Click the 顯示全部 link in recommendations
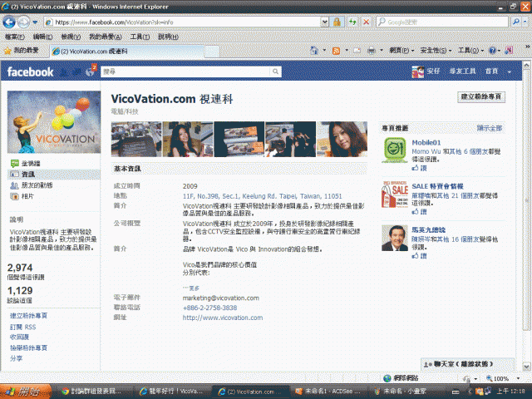Screen dimensions: 532x399 pyautogui.click(x=490, y=128)
